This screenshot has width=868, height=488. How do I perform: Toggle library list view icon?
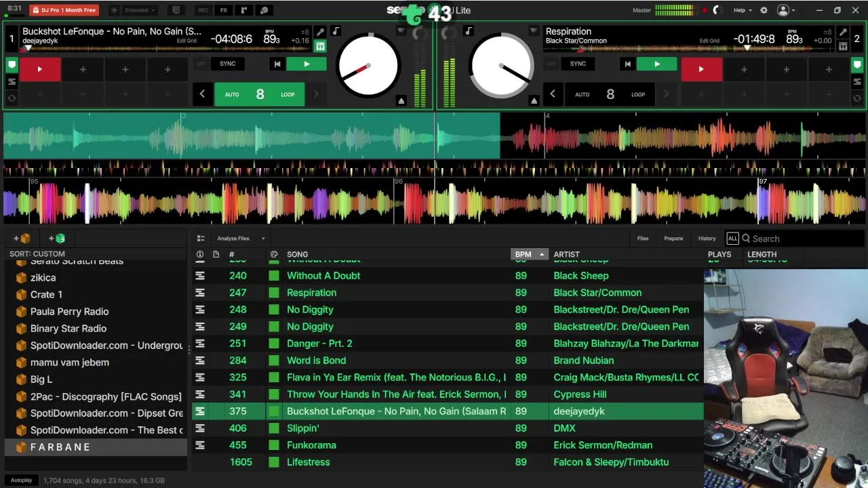[x=201, y=239]
